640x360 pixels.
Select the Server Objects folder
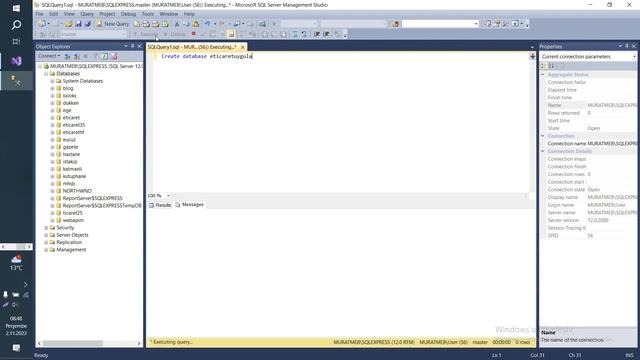72,235
